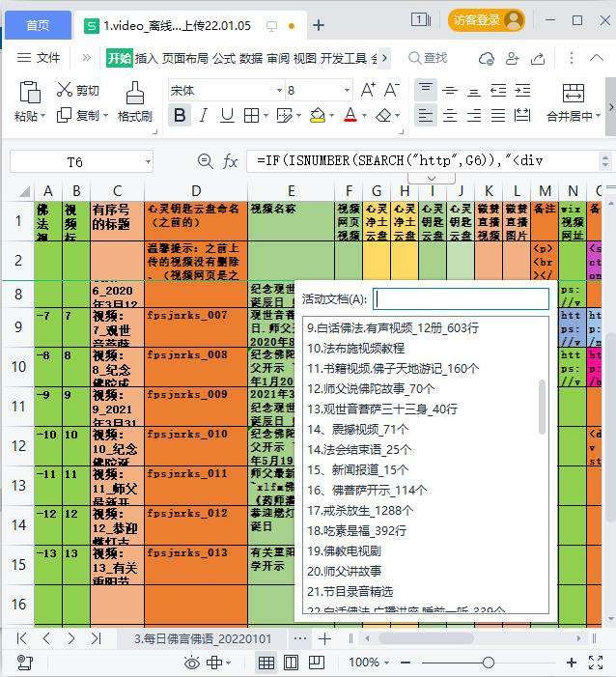Click the distributed alignment icon
Screen dimensions: 616x677
(x=522, y=115)
